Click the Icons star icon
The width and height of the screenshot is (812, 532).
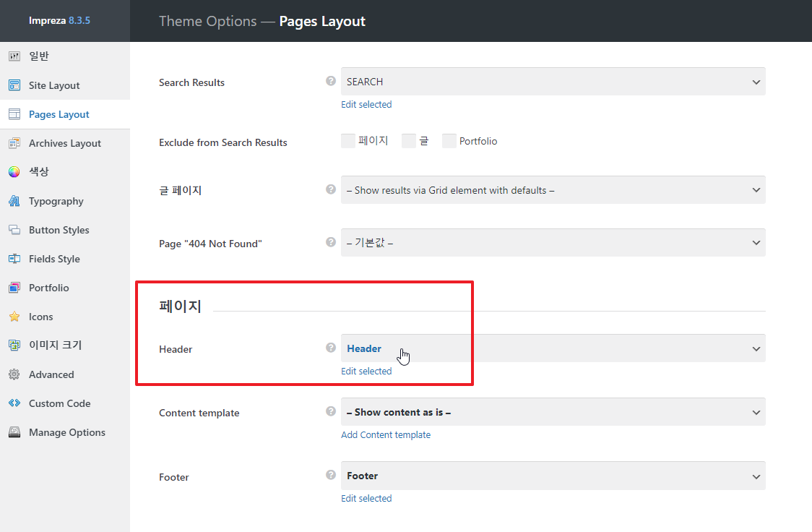pos(14,317)
